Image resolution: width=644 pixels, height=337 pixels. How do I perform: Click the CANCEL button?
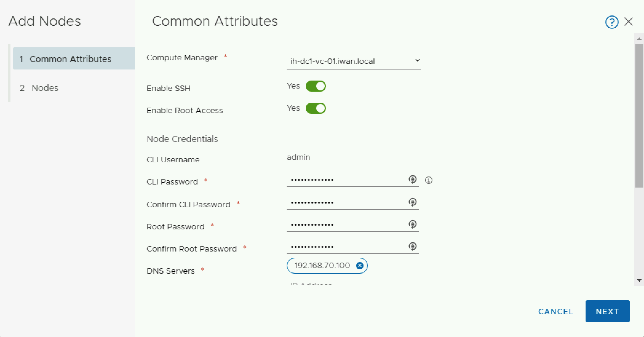tap(555, 311)
